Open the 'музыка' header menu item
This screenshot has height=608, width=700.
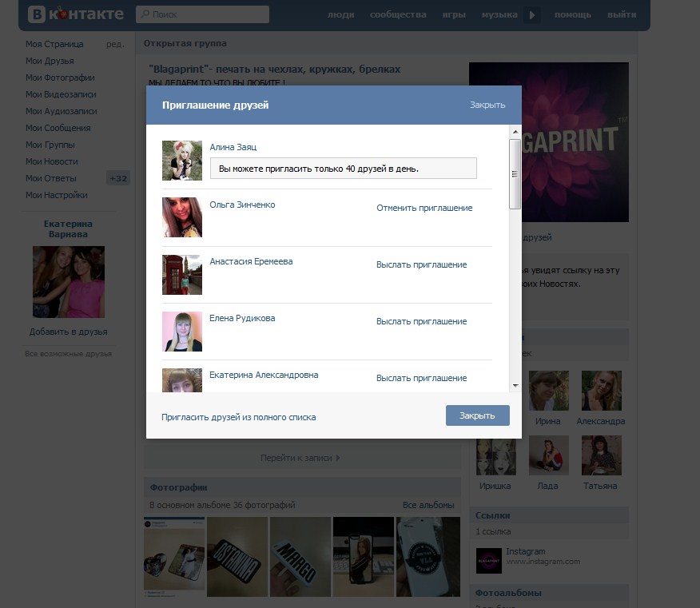(499, 14)
